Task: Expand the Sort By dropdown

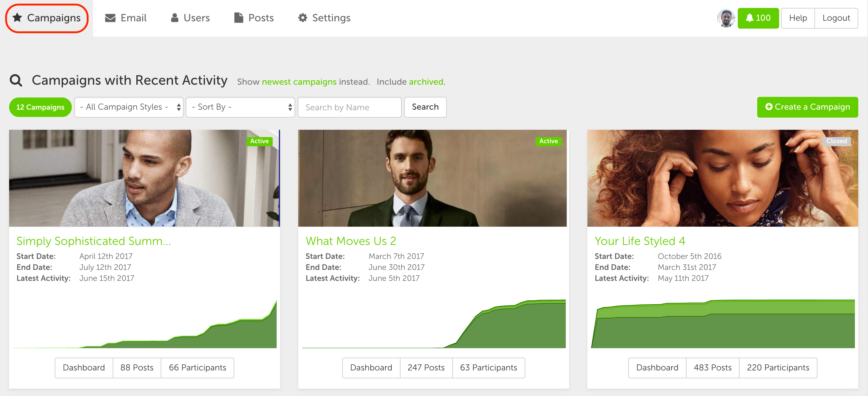Action: (240, 107)
